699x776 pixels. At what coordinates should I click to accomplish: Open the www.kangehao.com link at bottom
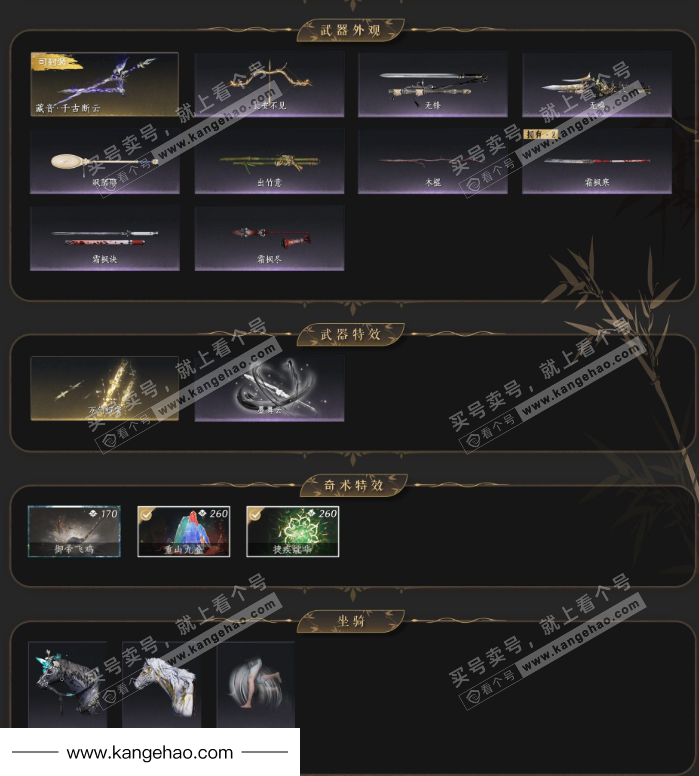tap(150, 753)
